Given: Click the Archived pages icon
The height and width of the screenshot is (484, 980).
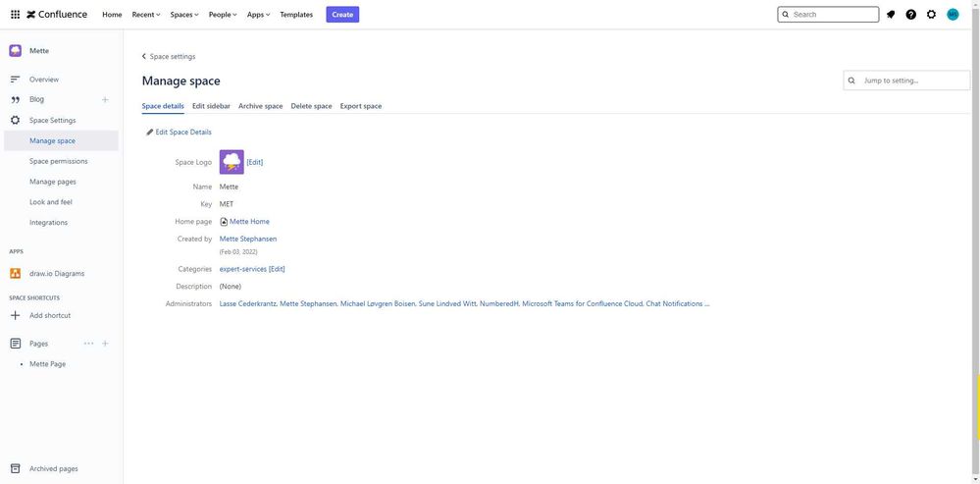Looking at the screenshot, I should pos(16,468).
